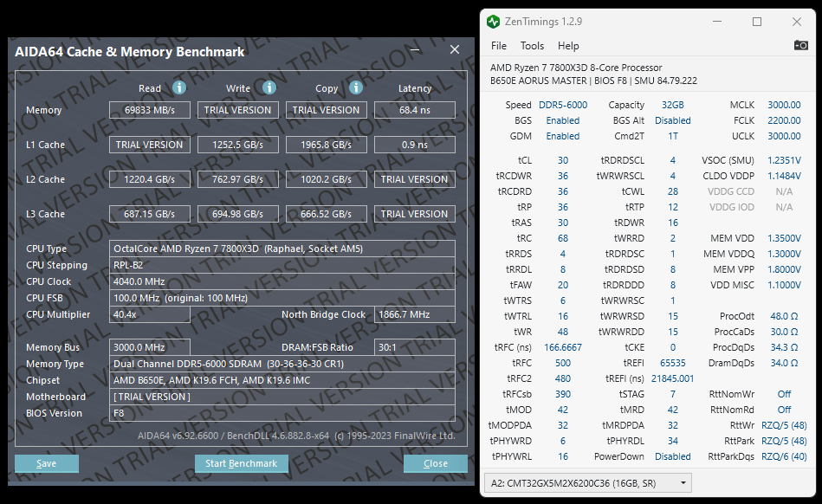
Task: Click the Capacity value 32GB
Action: (673, 105)
